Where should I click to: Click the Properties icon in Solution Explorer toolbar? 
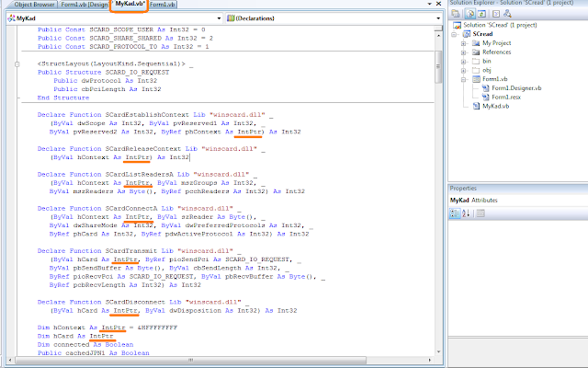click(456, 14)
